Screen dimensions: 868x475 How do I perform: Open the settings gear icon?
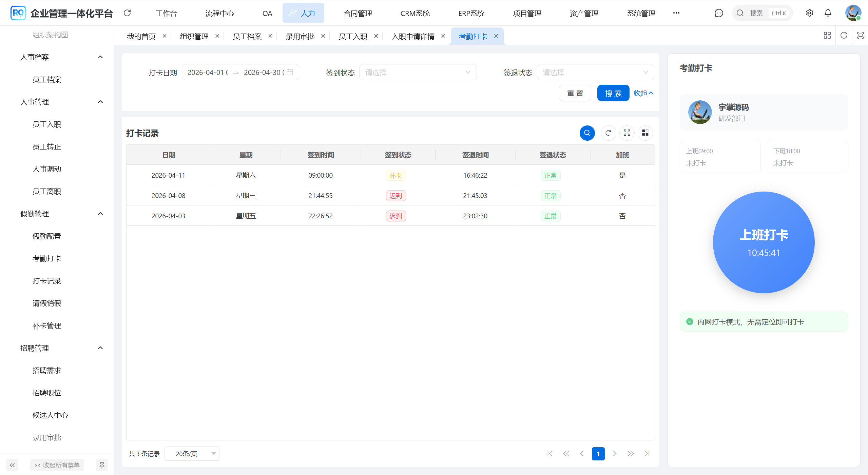click(x=809, y=13)
